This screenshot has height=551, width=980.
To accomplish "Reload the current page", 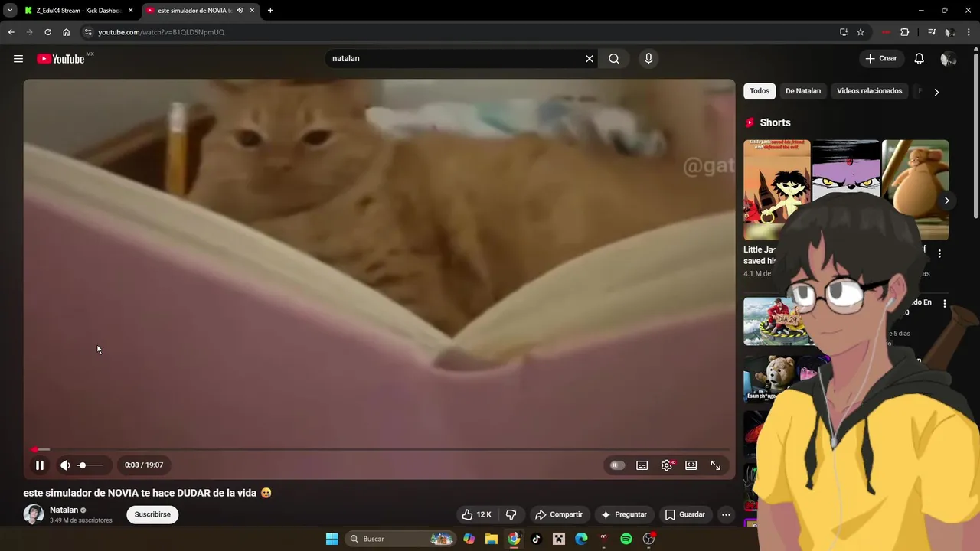I will click(x=47, y=32).
